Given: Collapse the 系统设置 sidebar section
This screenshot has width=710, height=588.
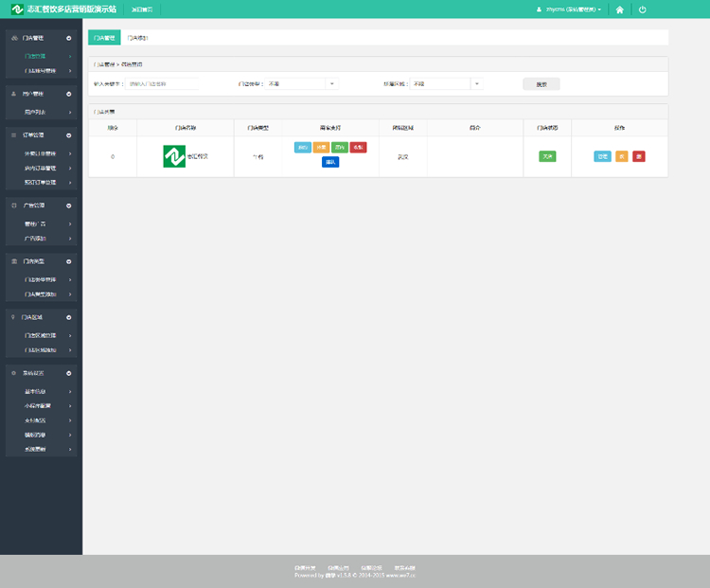Looking at the screenshot, I should [x=68, y=373].
